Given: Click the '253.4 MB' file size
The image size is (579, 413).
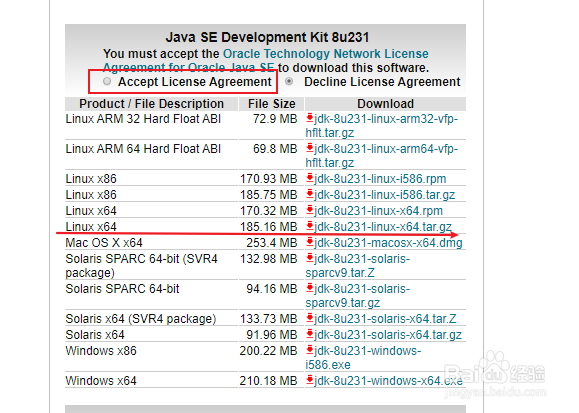Looking at the screenshot, I should coord(272,243).
